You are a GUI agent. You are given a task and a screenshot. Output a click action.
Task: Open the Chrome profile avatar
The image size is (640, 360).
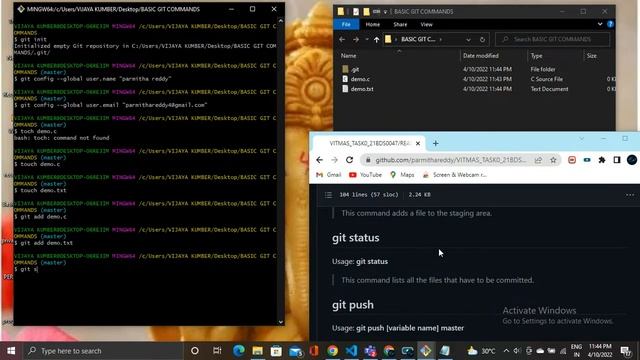tap(632, 160)
